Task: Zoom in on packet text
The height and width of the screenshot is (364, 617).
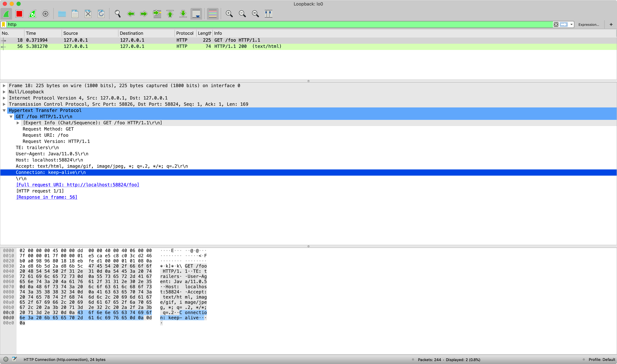Action: tap(229, 14)
